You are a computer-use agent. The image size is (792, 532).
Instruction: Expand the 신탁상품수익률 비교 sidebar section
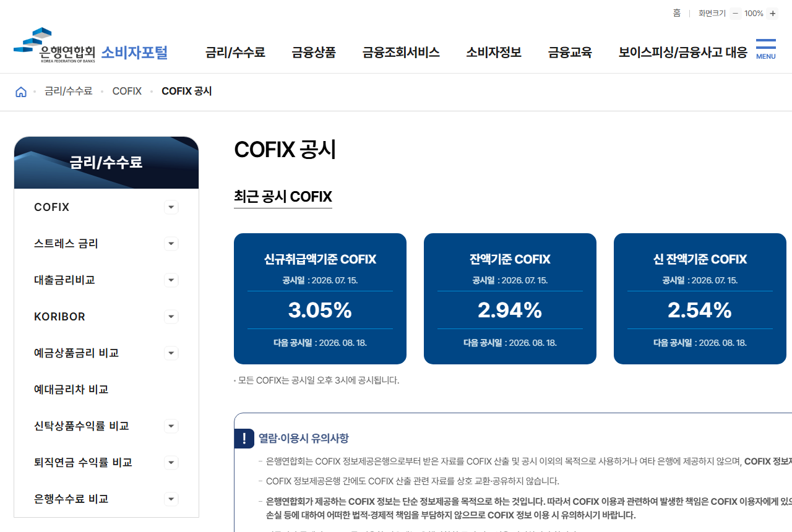click(x=171, y=426)
